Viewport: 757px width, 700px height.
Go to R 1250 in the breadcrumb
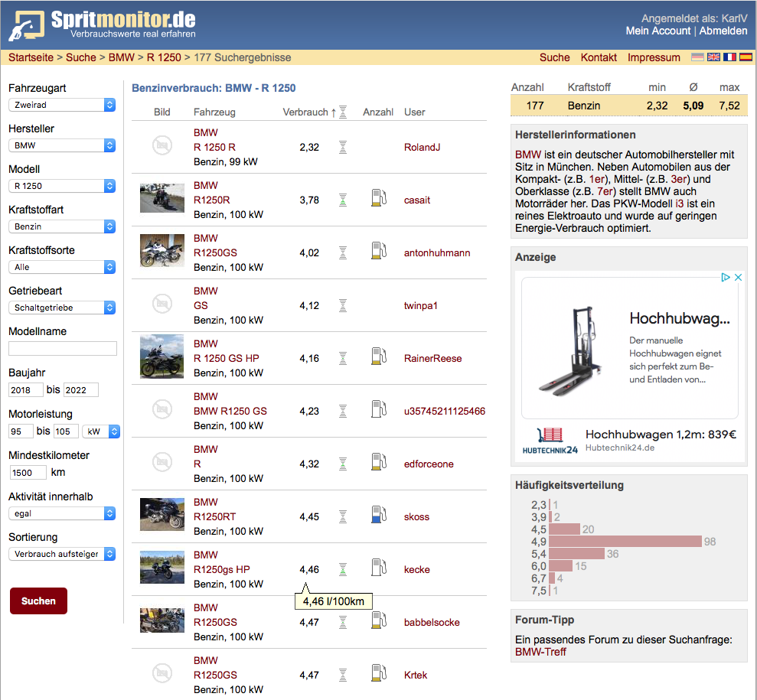164,57
